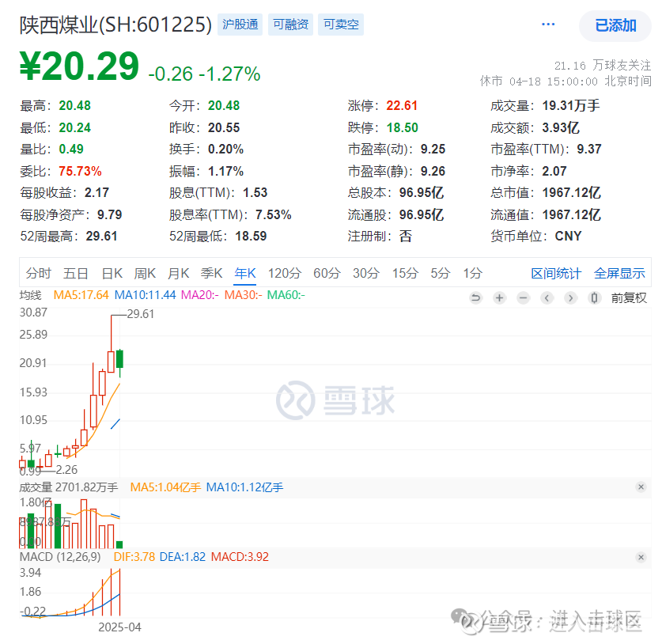Click the 2.26 low price marker on chart

[x=66, y=470]
